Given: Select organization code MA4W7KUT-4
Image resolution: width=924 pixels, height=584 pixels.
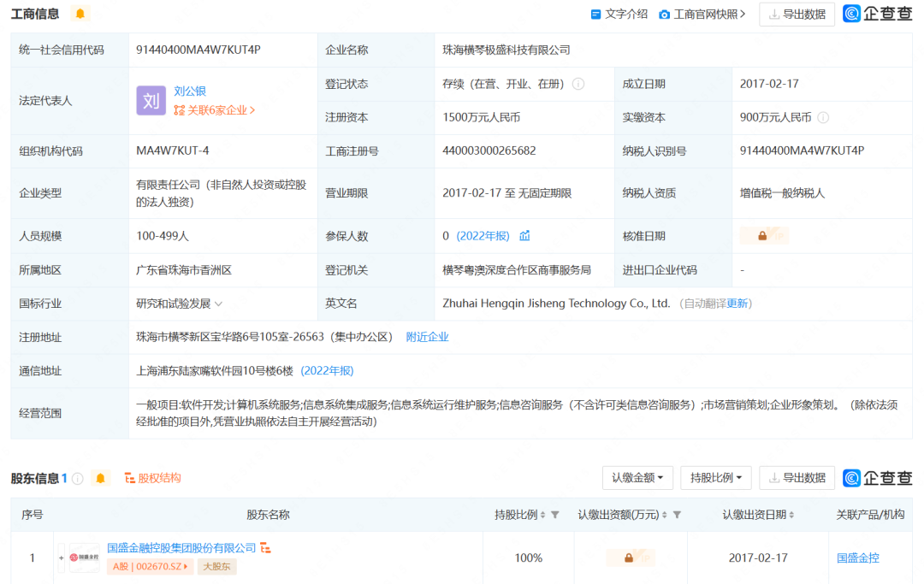Looking at the screenshot, I should tap(173, 151).
